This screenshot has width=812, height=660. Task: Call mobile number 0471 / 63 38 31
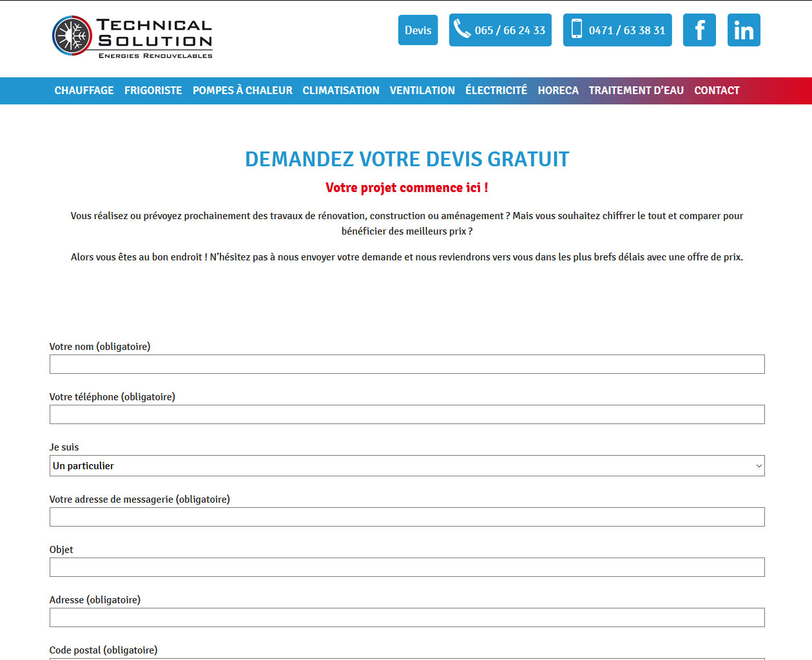coord(617,30)
